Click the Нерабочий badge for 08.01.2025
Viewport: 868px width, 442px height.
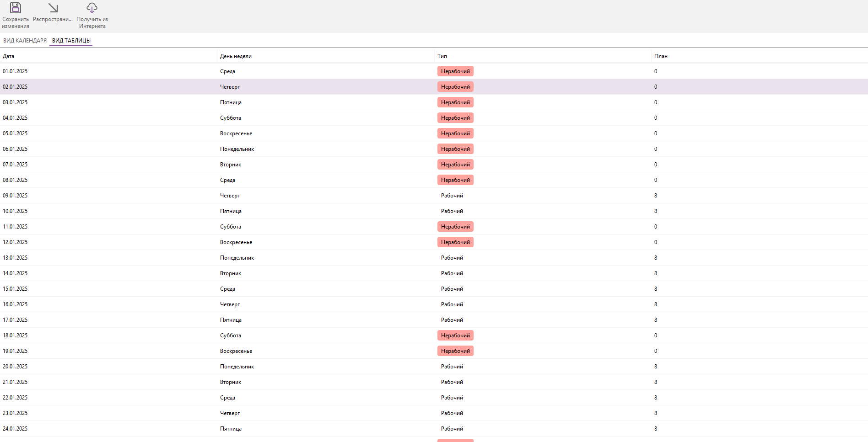coord(455,180)
